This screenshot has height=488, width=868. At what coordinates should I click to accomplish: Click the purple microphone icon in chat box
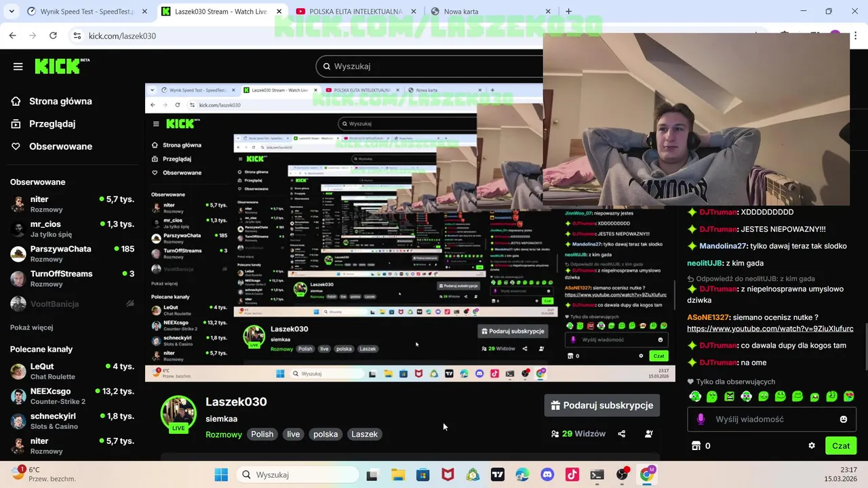coord(701,420)
